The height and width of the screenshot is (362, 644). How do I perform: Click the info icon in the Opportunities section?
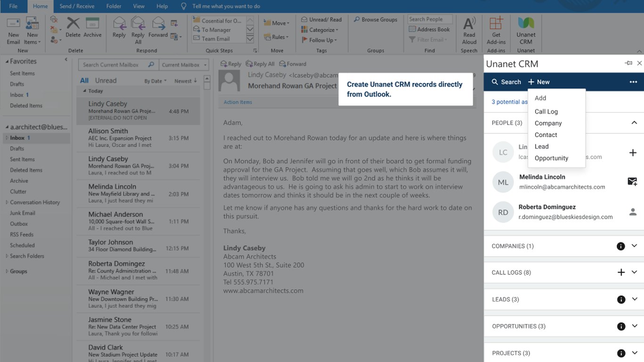point(621,326)
